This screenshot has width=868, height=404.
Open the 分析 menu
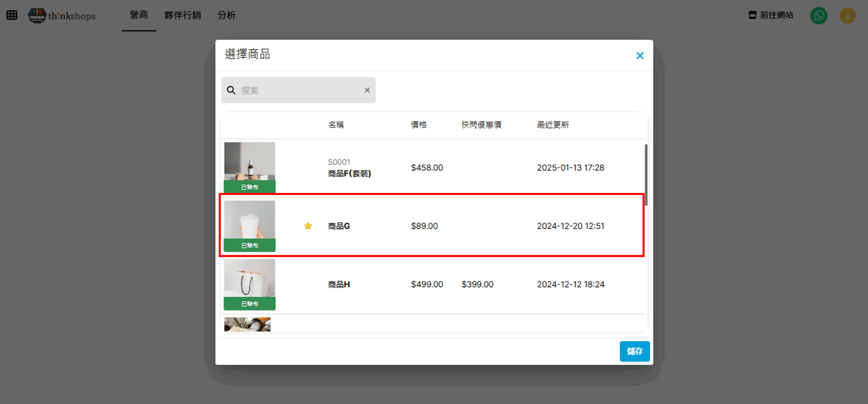(x=226, y=15)
